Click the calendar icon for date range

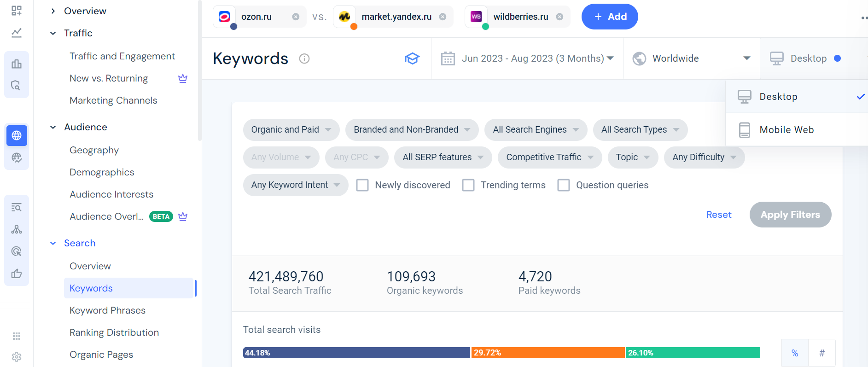coord(448,58)
